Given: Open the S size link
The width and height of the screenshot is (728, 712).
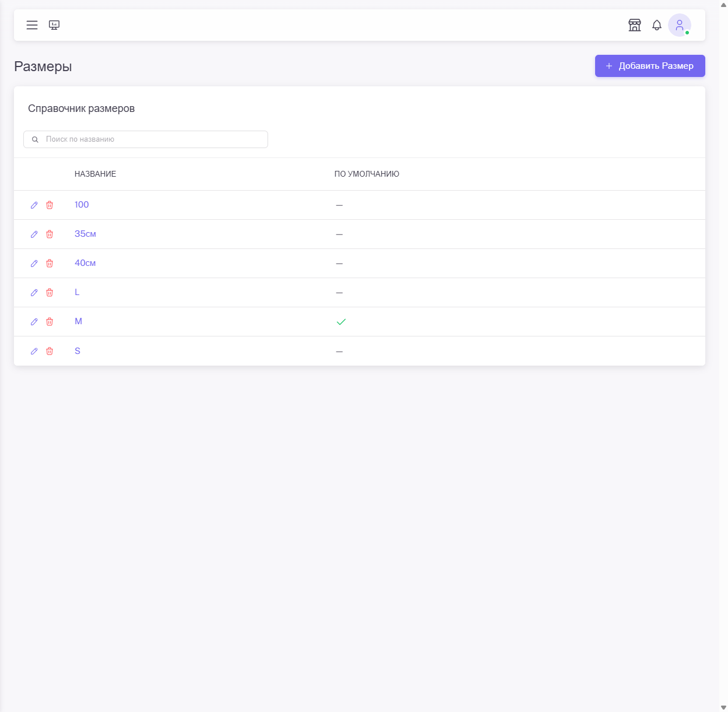Looking at the screenshot, I should pyautogui.click(x=78, y=351).
